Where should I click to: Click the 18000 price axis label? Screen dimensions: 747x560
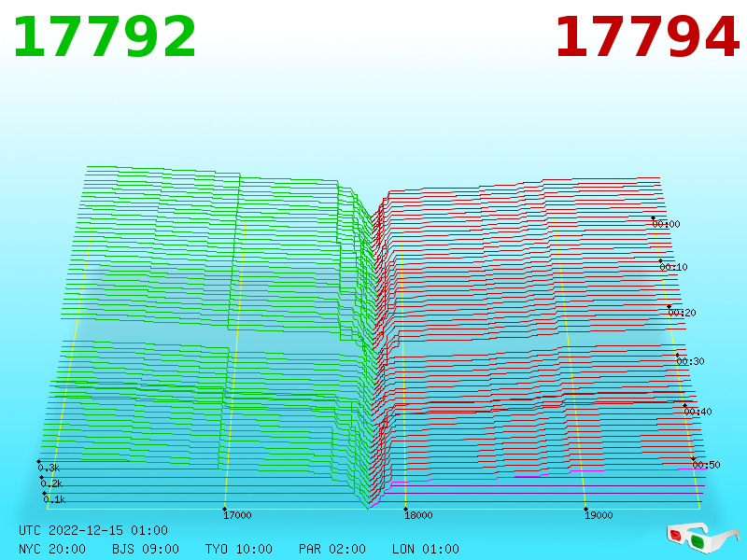coord(418,515)
